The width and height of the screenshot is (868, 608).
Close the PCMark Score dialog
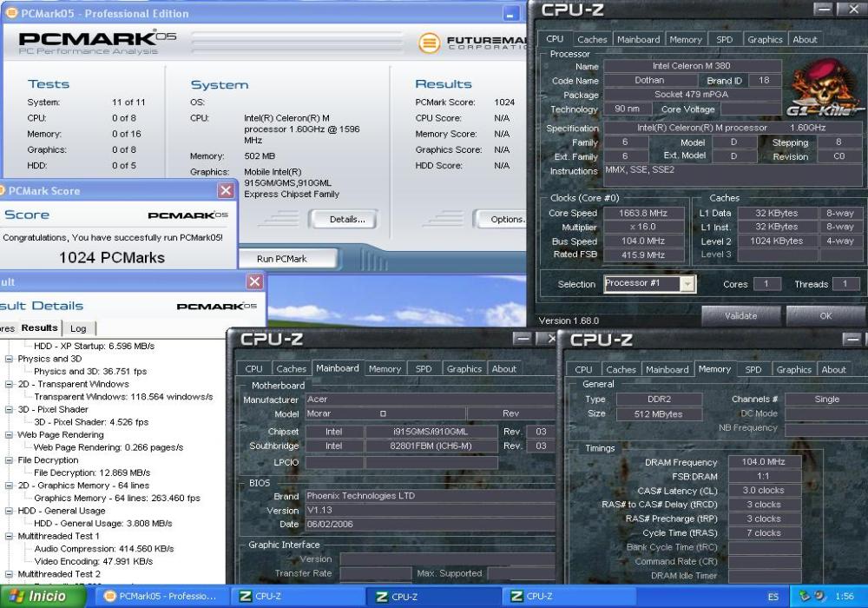coord(226,190)
